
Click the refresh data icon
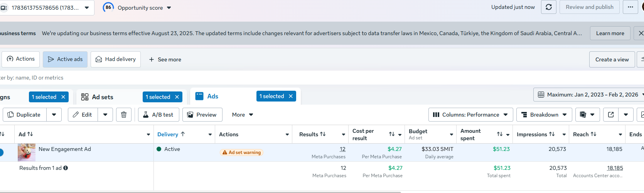point(548,7)
